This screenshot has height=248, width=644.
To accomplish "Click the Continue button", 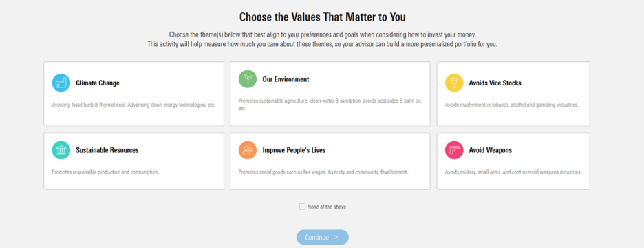I will tap(323, 237).
